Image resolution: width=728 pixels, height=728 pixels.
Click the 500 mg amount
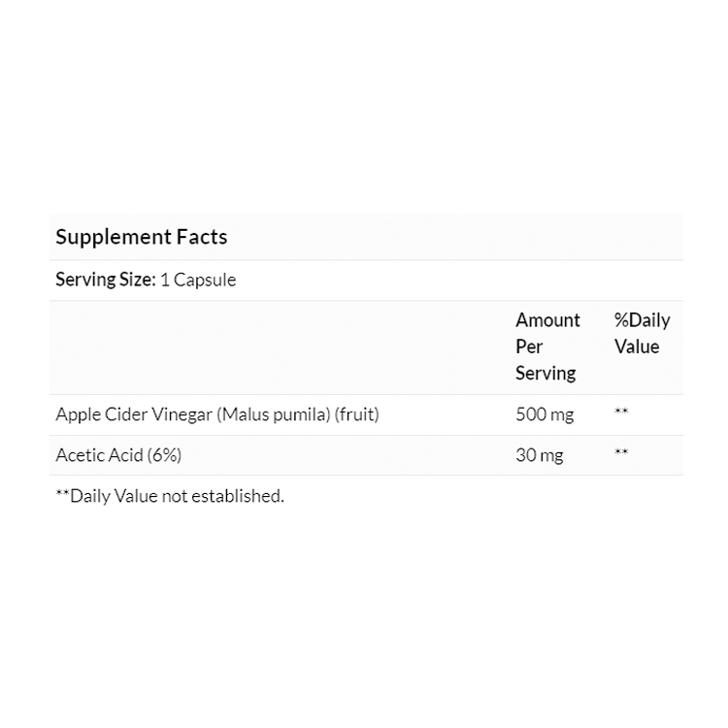click(545, 414)
